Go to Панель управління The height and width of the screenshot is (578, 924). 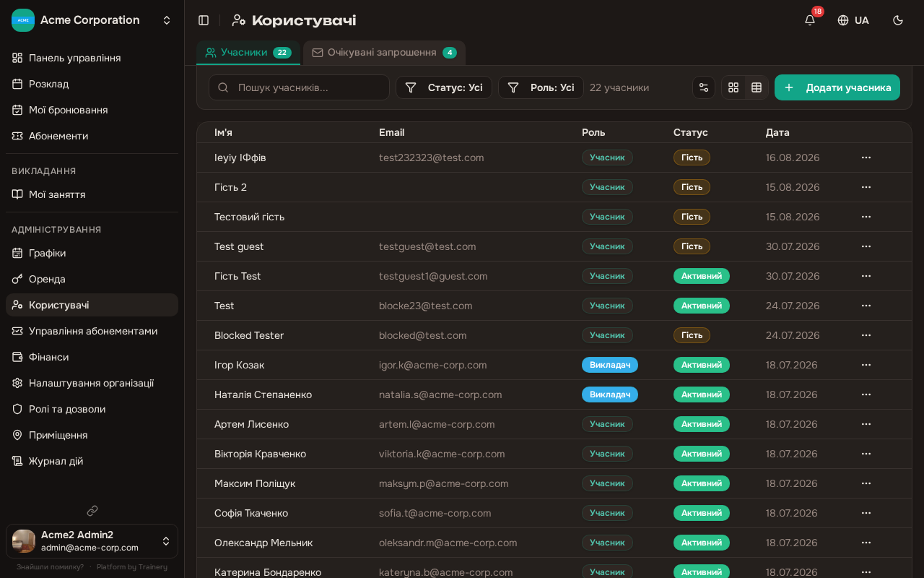click(x=92, y=58)
